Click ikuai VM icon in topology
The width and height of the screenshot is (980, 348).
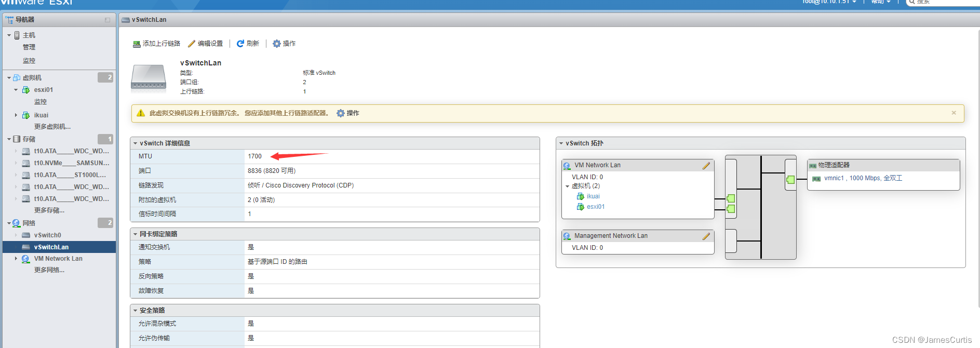(x=581, y=196)
